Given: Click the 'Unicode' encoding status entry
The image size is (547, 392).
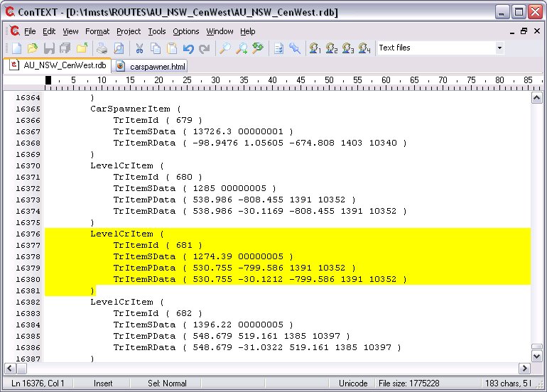Looking at the screenshot, I should tap(353, 383).
